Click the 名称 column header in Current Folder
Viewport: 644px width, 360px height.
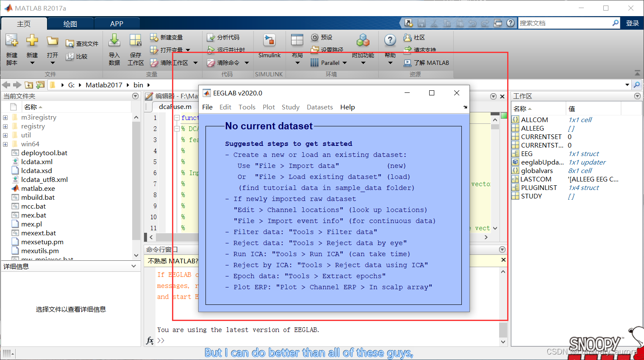76,107
